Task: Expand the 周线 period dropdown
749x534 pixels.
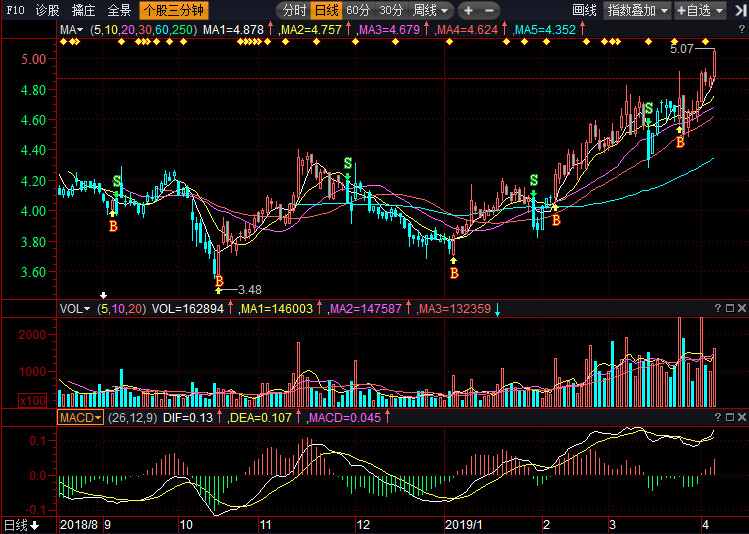Action: click(x=430, y=11)
